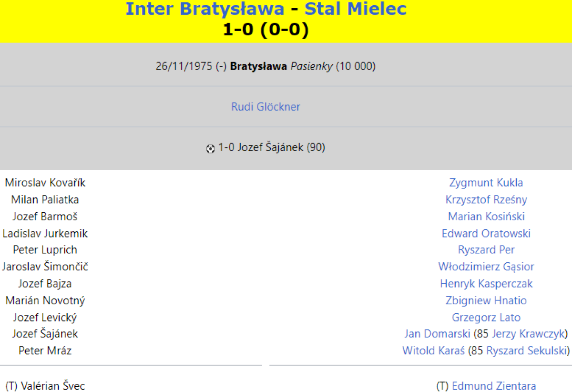Image resolution: width=572 pixels, height=392 pixels.
Task: Go to Marian Kosiński's profile
Action: click(x=486, y=217)
